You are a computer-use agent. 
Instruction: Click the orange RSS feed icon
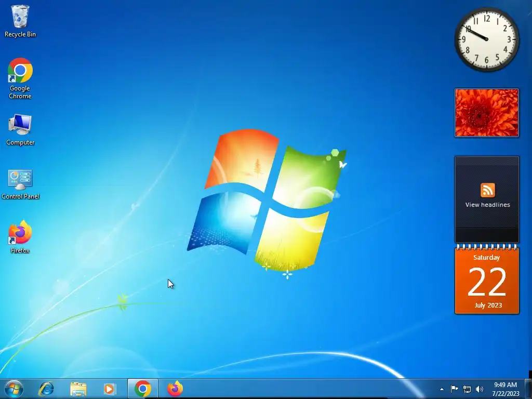coord(487,190)
